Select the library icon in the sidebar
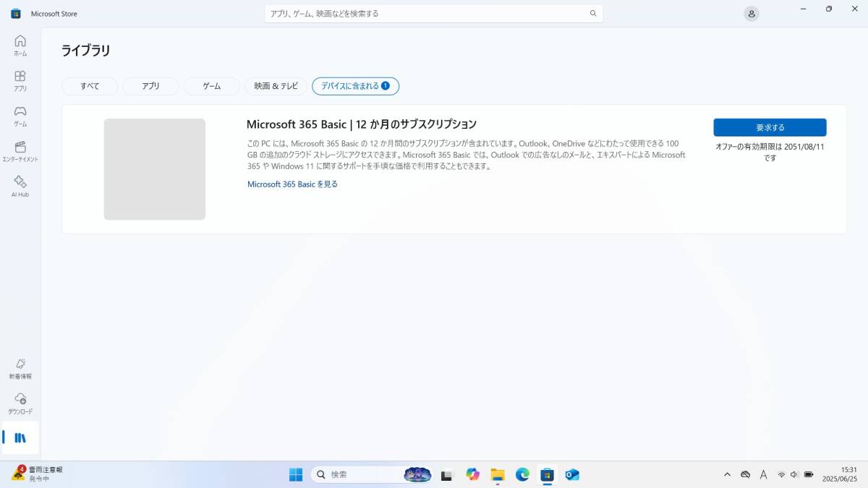The height and width of the screenshot is (488, 868). pyautogui.click(x=20, y=438)
